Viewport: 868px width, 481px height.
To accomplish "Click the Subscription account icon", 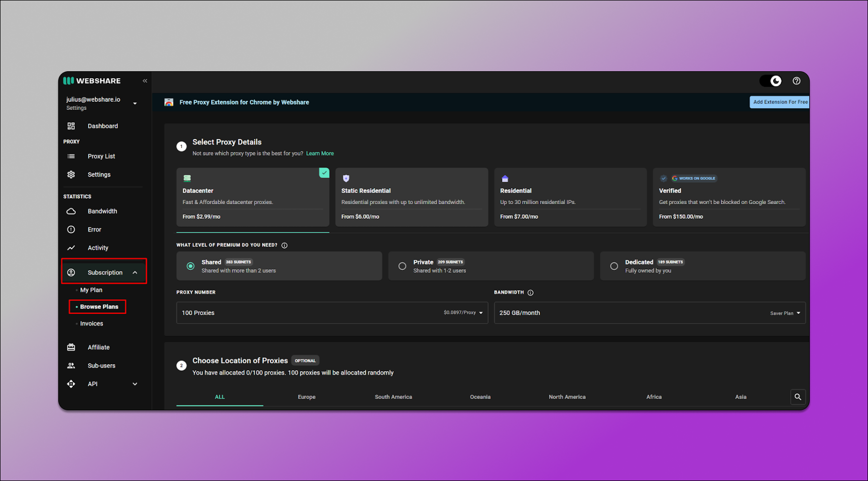I will pos(71,272).
